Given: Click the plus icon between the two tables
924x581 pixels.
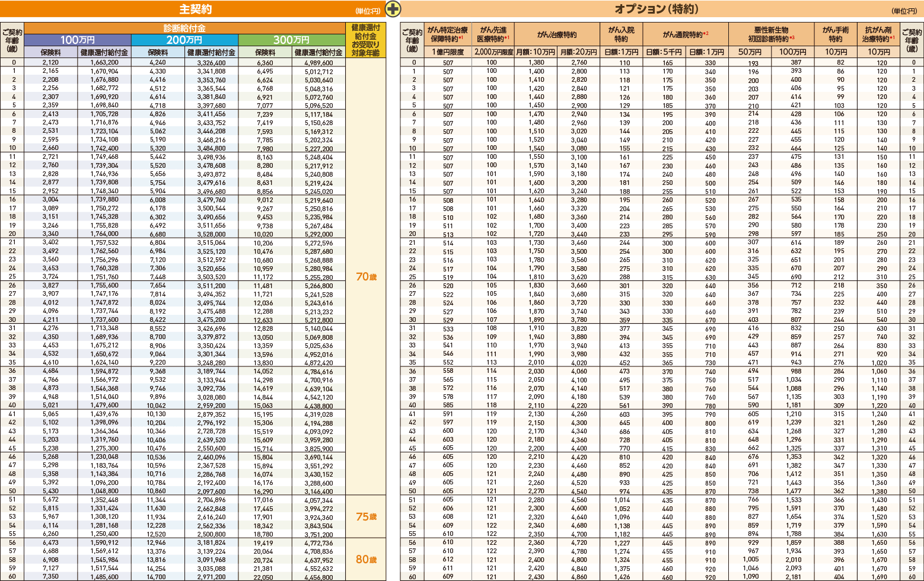Looking at the screenshot, I should 393,9.
